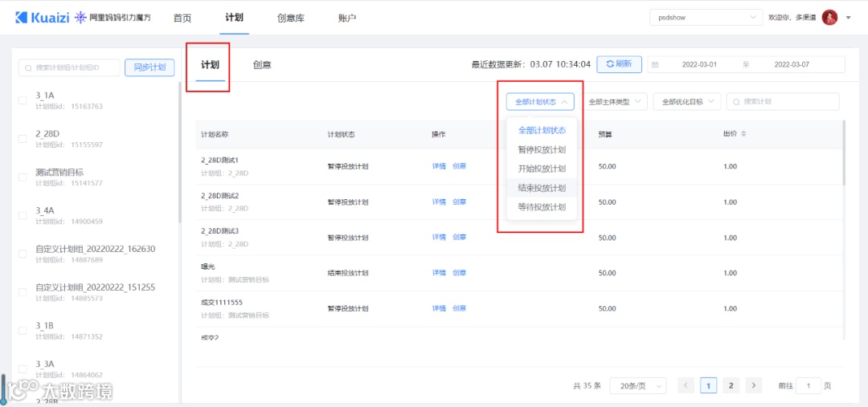Viewport: 868px width, 407px height.
Task: Select 开始投放计划 option in list
Action: pos(542,169)
